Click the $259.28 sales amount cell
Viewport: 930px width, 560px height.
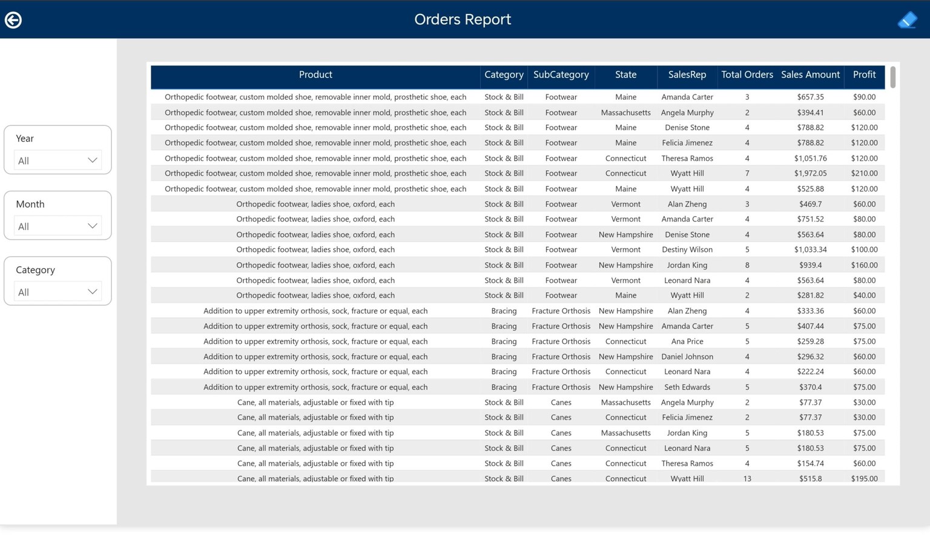[810, 341]
